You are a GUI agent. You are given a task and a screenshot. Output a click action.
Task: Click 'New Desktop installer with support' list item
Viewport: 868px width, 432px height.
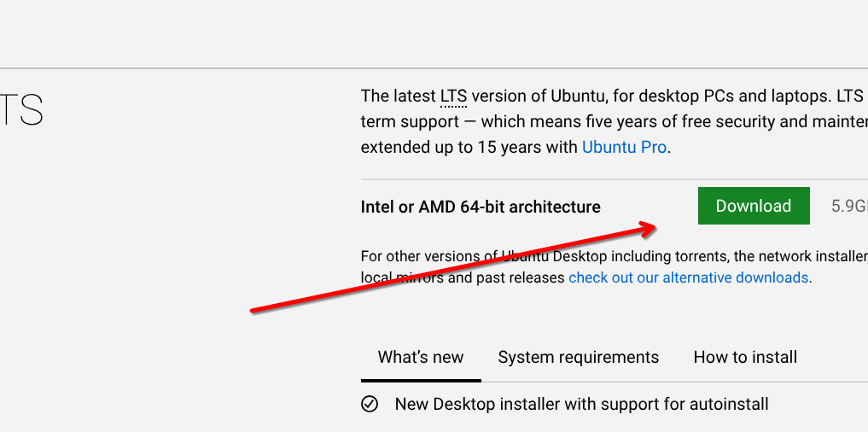click(x=581, y=404)
